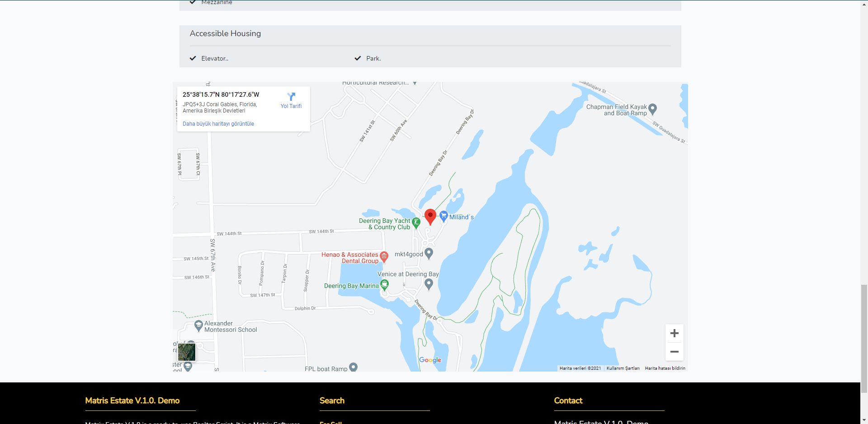Click Deering Bay Yacht & Country Club golf marker
Viewport: 868px width, 424px height.
pos(416,222)
